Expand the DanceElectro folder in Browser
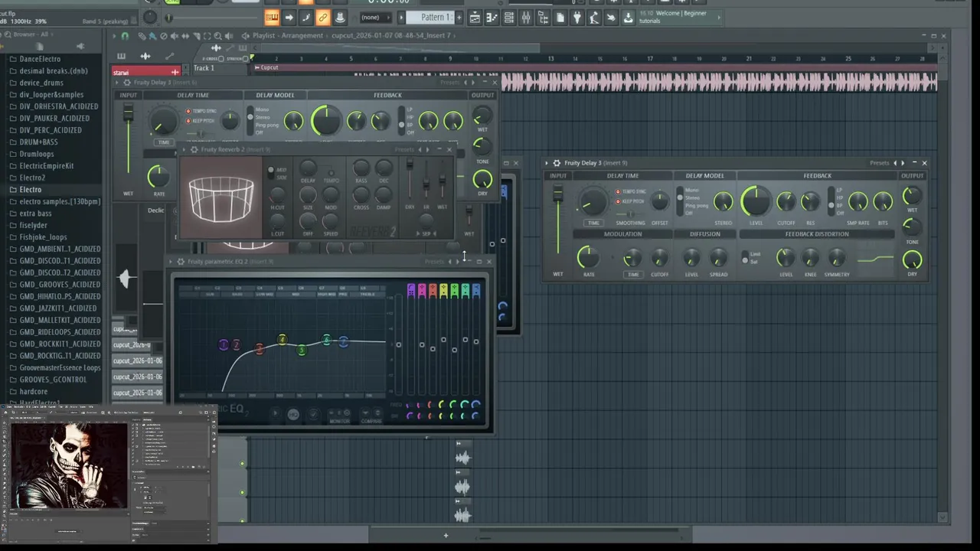This screenshot has width=980, height=551. point(40,59)
